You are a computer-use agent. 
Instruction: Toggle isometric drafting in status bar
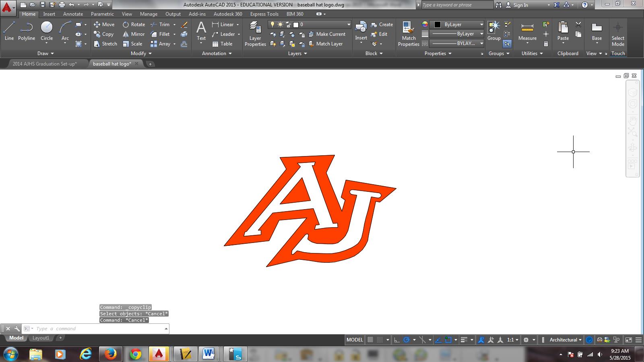tap(422, 340)
